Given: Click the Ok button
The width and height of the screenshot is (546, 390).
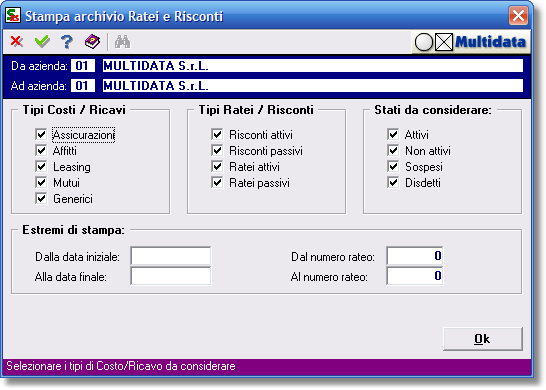Looking at the screenshot, I should [483, 338].
